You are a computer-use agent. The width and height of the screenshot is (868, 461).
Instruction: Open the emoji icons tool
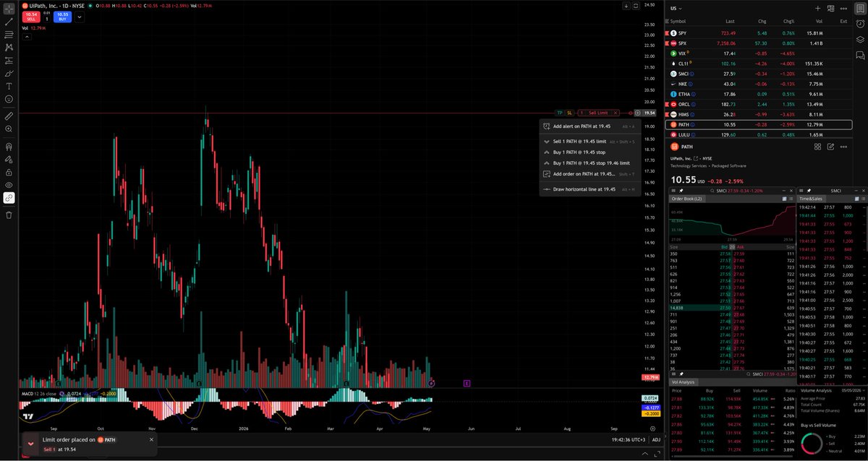(x=9, y=98)
